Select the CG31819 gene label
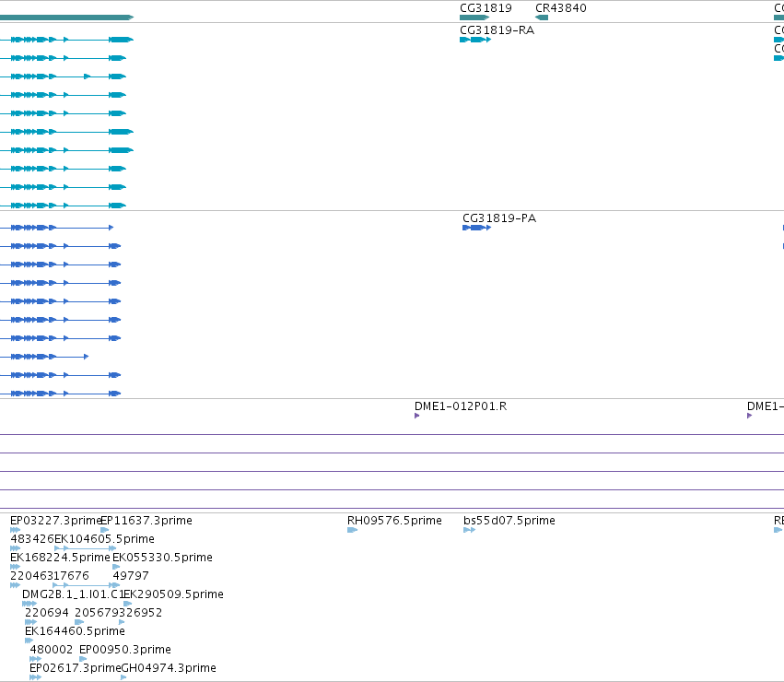The height and width of the screenshot is (682, 784). point(486,8)
